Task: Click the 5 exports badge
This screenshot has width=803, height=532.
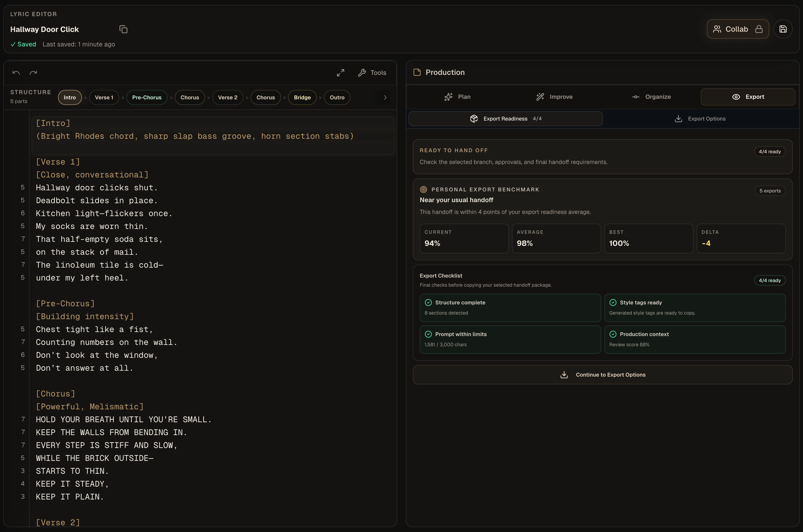Action: (770, 191)
